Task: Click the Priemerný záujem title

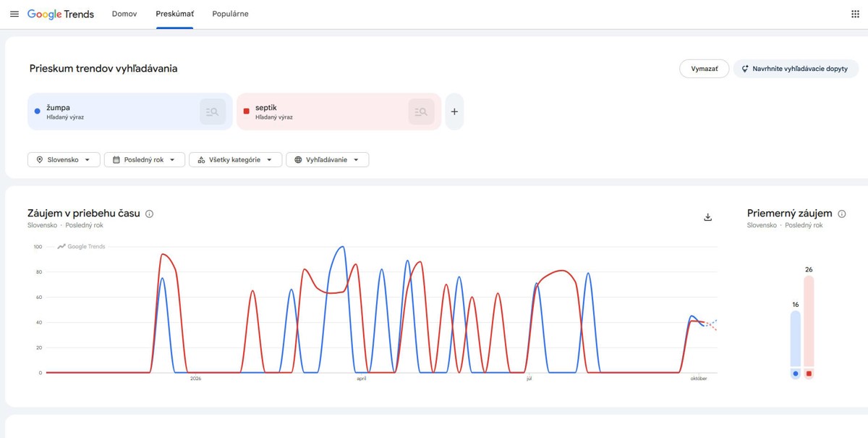Action: [790, 214]
